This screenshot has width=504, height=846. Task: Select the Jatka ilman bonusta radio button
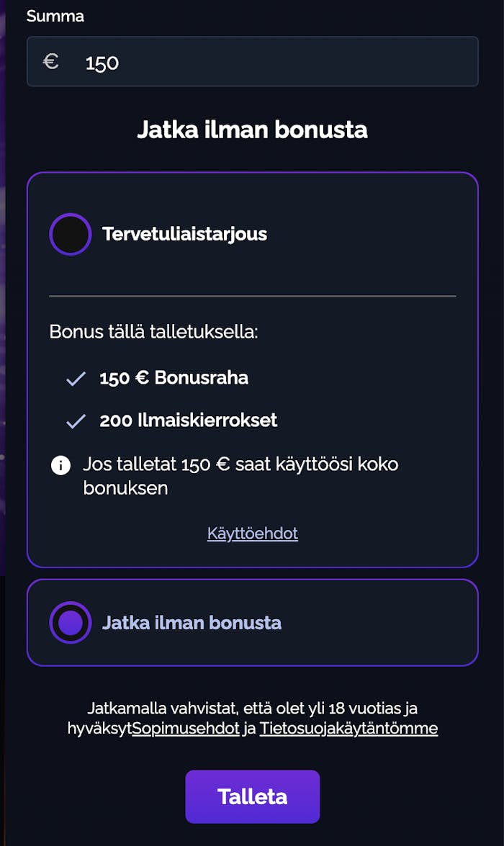click(x=71, y=623)
